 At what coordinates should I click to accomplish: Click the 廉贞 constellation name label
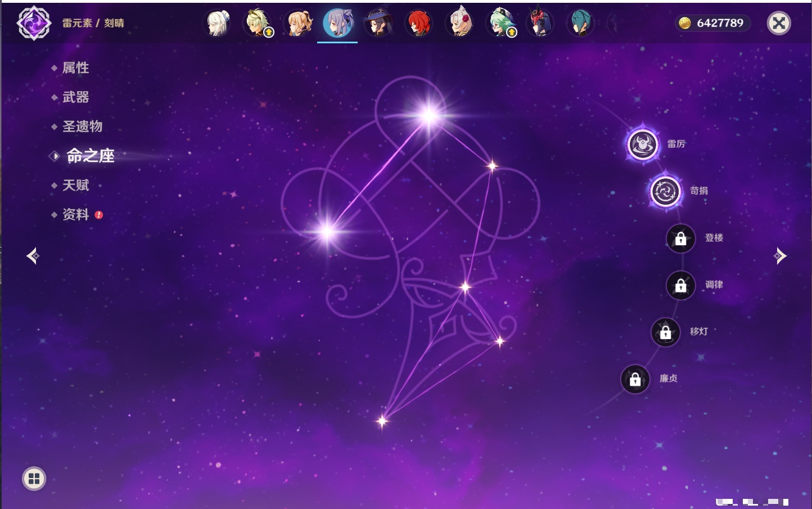point(669,379)
